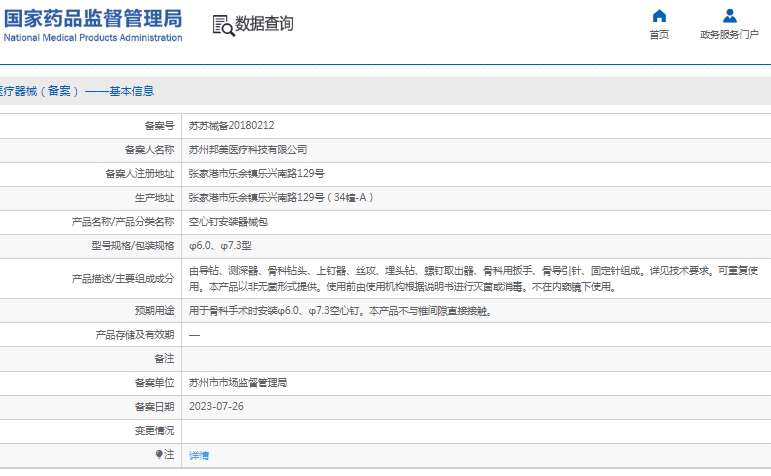Screen dimensions: 771x476
Task: Click the 备案号 row label
Action: click(x=159, y=126)
